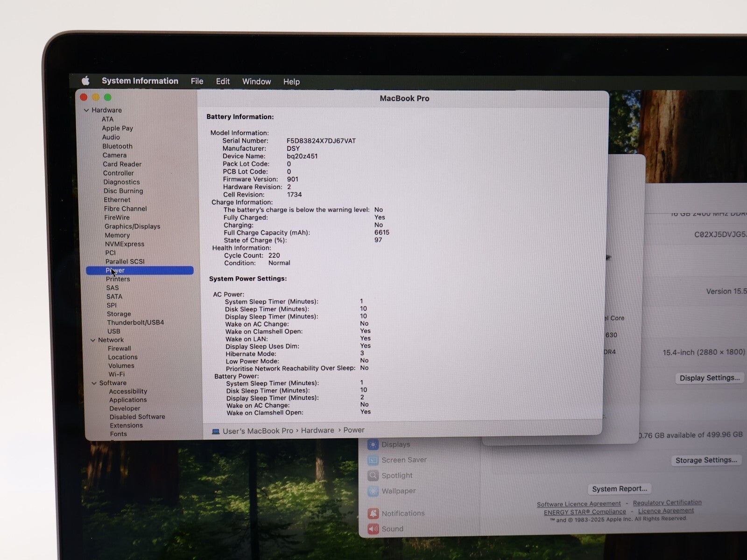Select Bluetooth in the sidebar

point(117,146)
